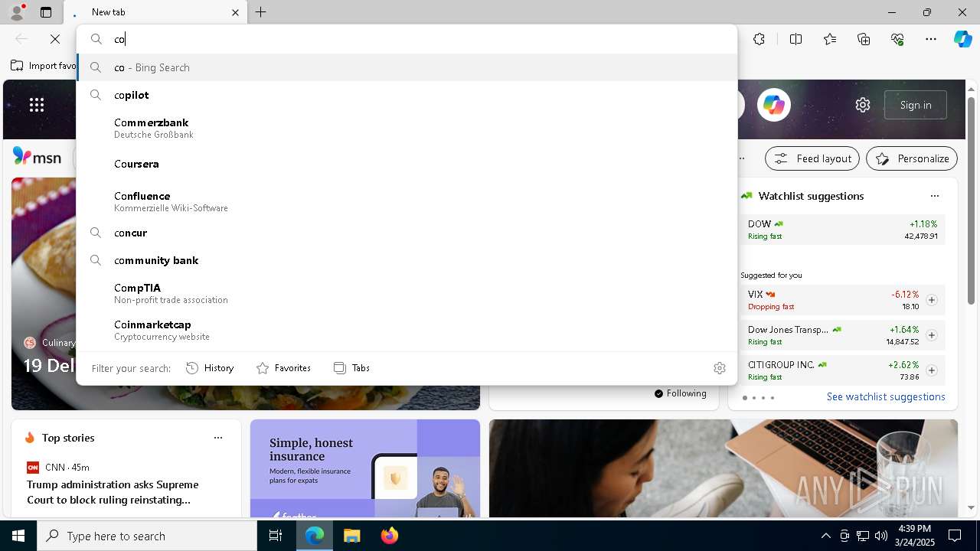Select the Coinmarketcap suggestion
The width and height of the screenshot is (980, 551).
[x=407, y=330]
